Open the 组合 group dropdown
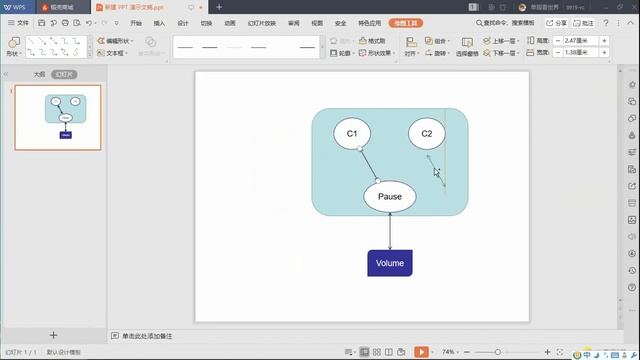This screenshot has height=360, width=640. [x=438, y=41]
